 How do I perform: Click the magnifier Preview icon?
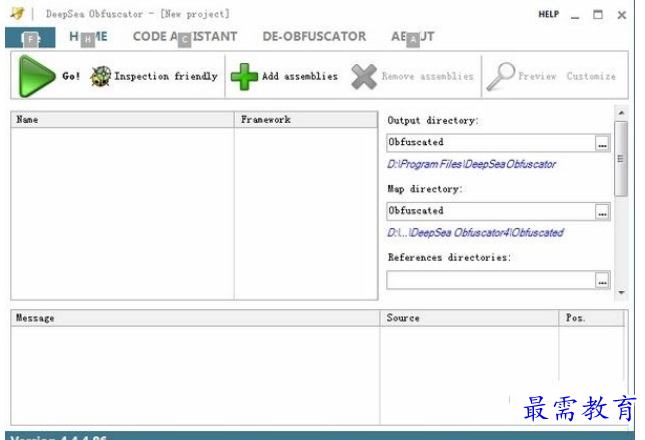point(500,76)
